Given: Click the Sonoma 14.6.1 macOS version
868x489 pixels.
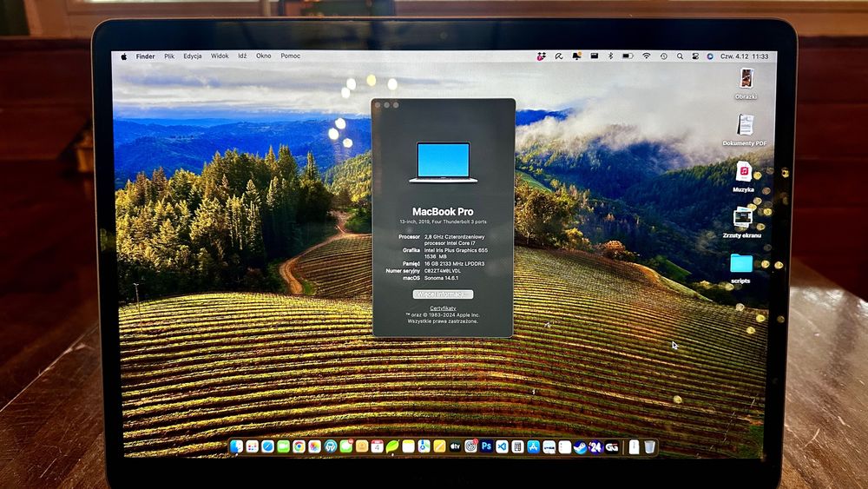Looking at the screenshot, I should [x=441, y=278].
